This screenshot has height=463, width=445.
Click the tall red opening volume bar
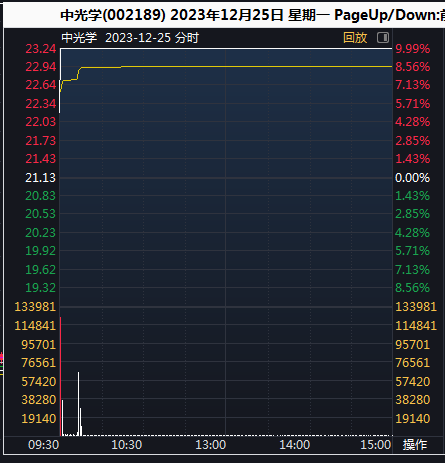[x=60, y=376]
